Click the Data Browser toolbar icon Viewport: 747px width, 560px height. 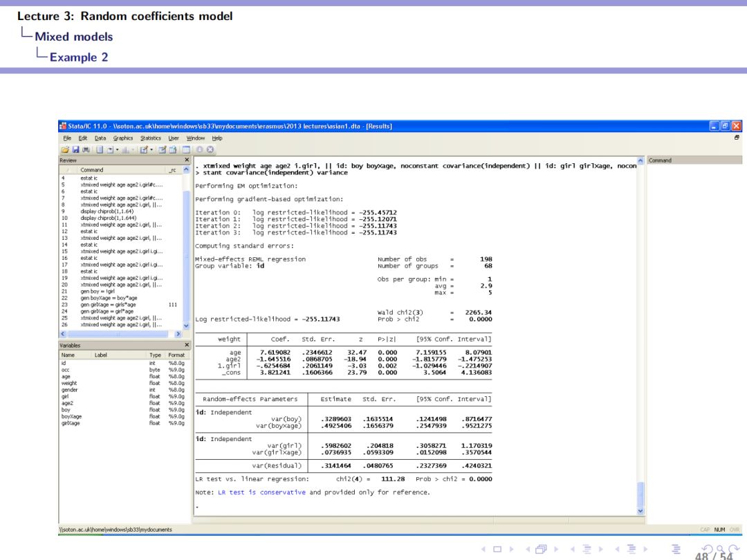(x=173, y=149)
